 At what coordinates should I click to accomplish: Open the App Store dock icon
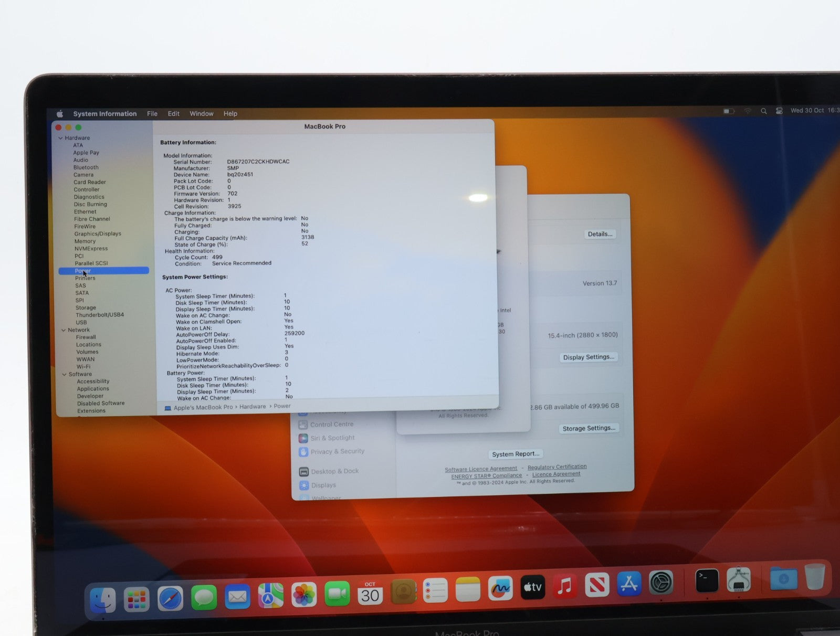[628, 584]
